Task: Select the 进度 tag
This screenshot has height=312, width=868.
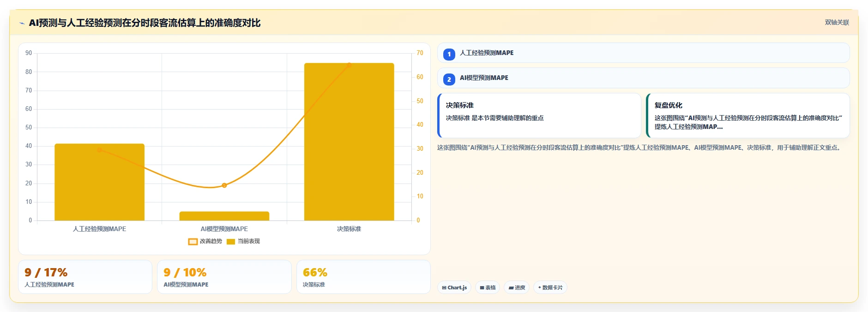Action: coord(517,288)
